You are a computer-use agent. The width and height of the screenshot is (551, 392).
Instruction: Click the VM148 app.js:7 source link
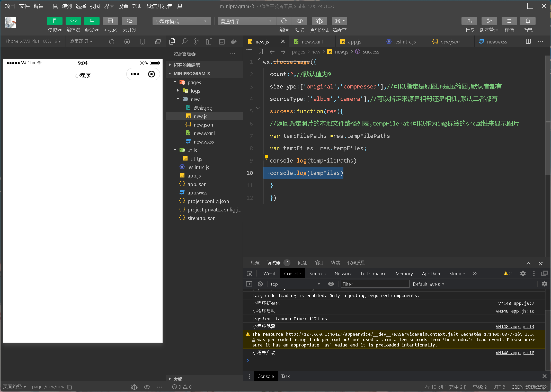[x=516, y=303]
